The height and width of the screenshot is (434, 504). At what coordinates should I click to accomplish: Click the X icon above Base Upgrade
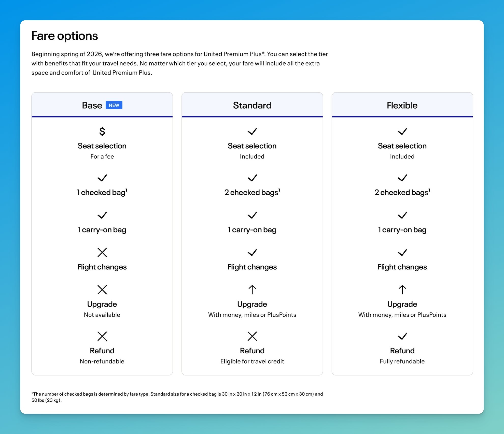tap(102, 290)
